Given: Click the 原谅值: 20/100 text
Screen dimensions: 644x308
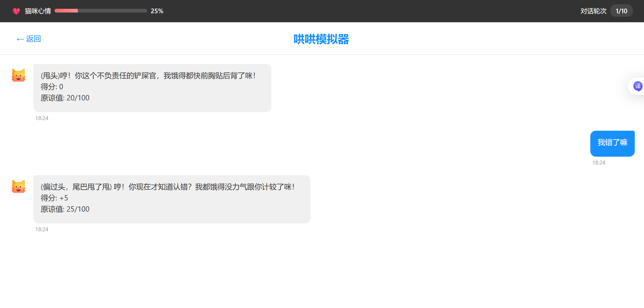Looking at the screenshot, I should click(65, 98).
